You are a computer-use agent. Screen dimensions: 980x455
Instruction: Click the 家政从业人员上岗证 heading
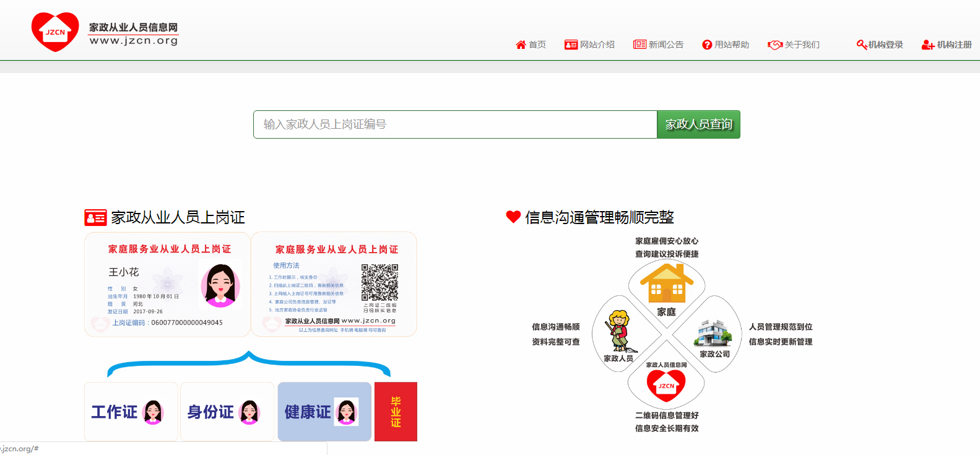pos(178,217)
